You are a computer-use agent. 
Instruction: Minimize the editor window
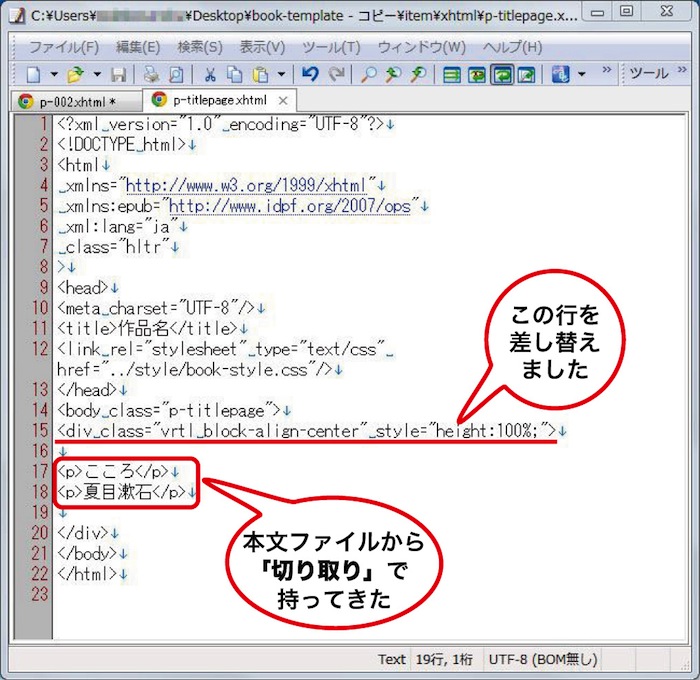tap(598, 13)
